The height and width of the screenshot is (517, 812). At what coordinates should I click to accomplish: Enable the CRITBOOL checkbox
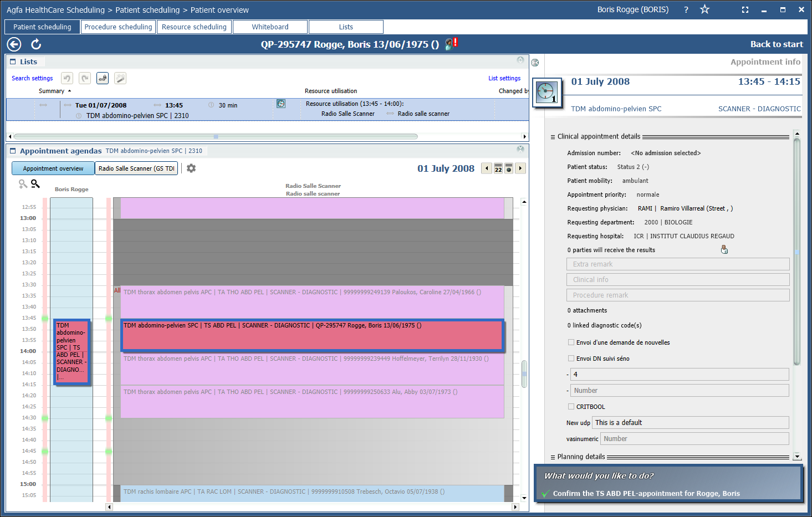point(571,407)
